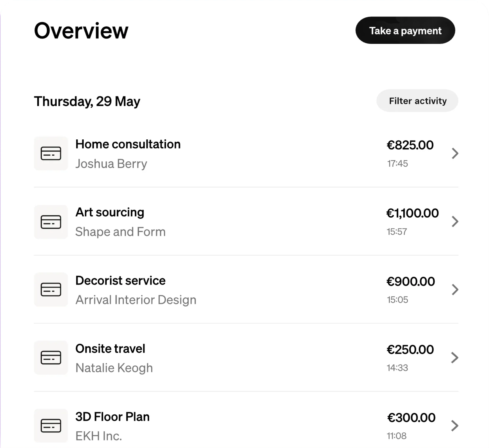Click the EKH Inc. customer name

click(99, 436)
